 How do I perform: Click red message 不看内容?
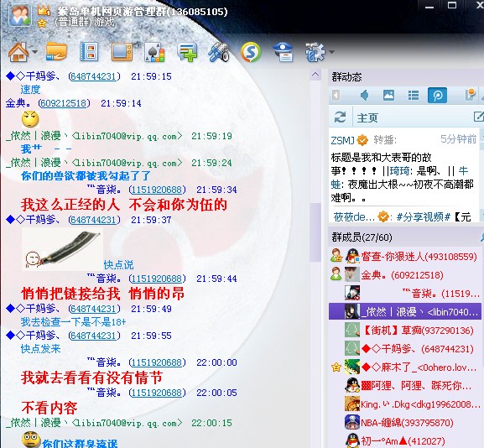pos(49,408)
